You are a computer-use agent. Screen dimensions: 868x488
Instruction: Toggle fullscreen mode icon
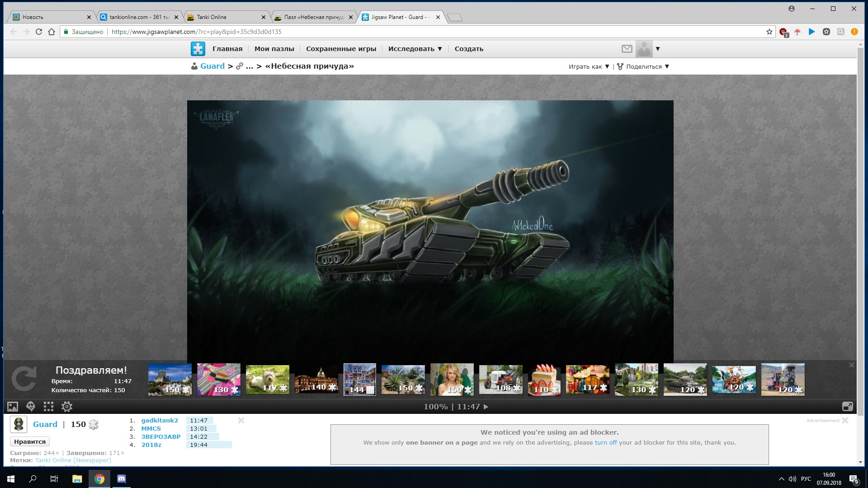(x=848, y=407)
